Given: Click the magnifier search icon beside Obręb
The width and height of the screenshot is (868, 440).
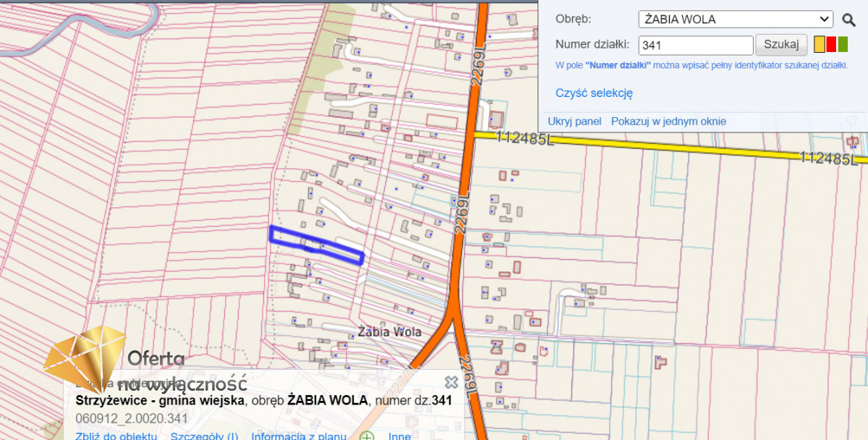Looking at the screenshot, I should pyautogui.click(x=848, y=20).
